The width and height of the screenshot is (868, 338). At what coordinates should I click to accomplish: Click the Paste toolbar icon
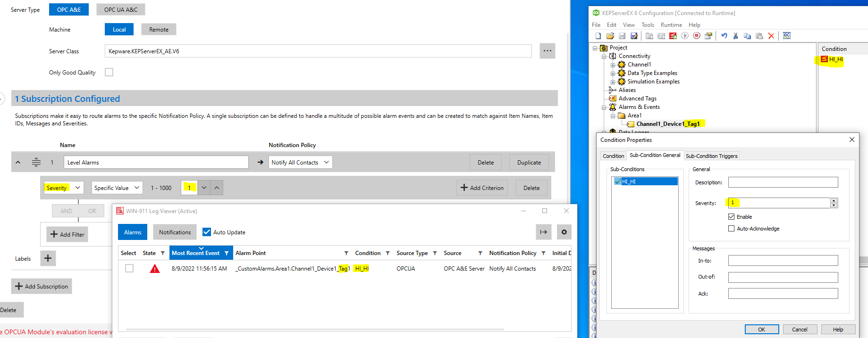point(759,36)
